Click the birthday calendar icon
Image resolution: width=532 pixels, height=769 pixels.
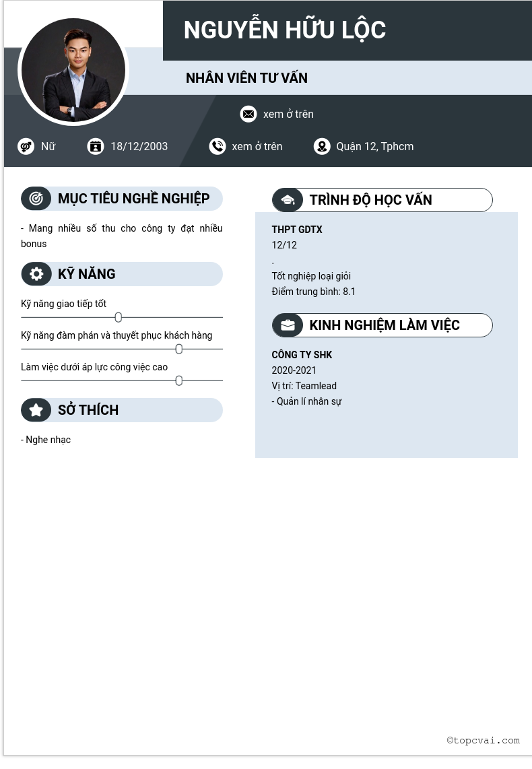96,146
